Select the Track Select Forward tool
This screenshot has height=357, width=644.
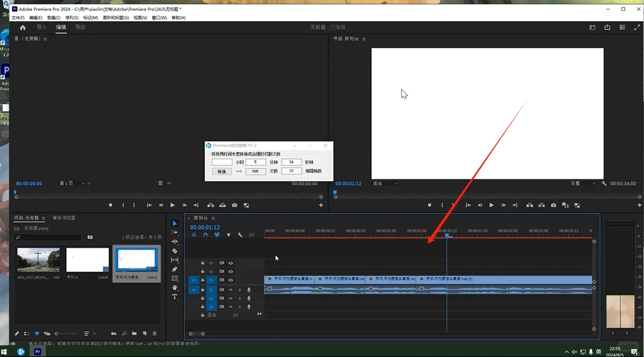coord(174,233)
